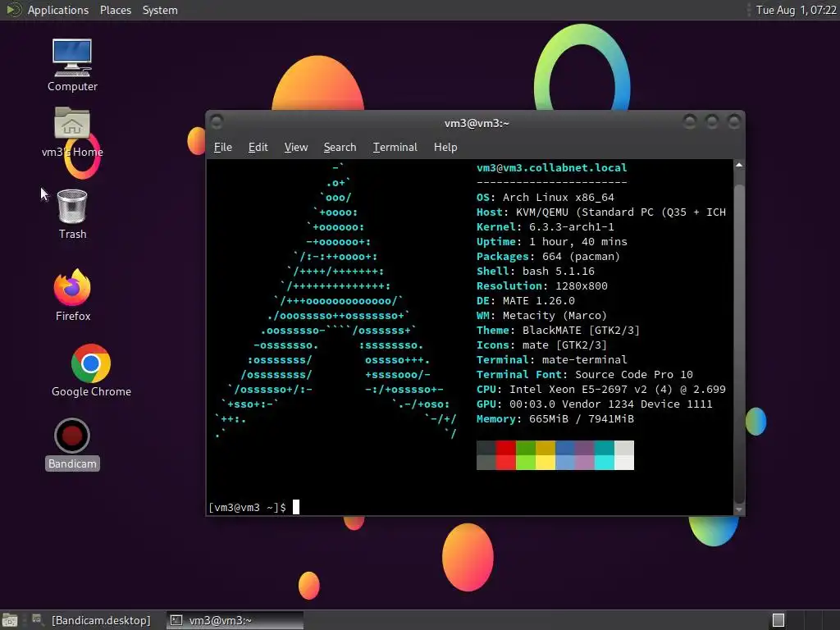
Task: Open the Places menu
Action: tap(115, 10)
